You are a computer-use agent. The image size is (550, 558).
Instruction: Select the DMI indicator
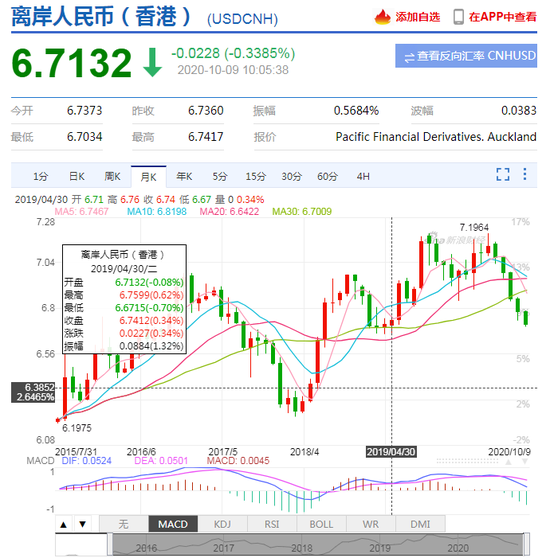click(x=420, y=524)
